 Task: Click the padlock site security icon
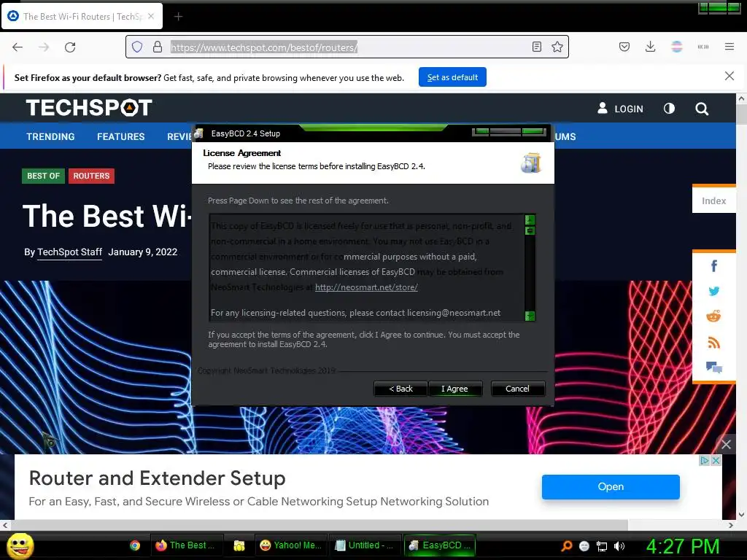click(158, 47)
